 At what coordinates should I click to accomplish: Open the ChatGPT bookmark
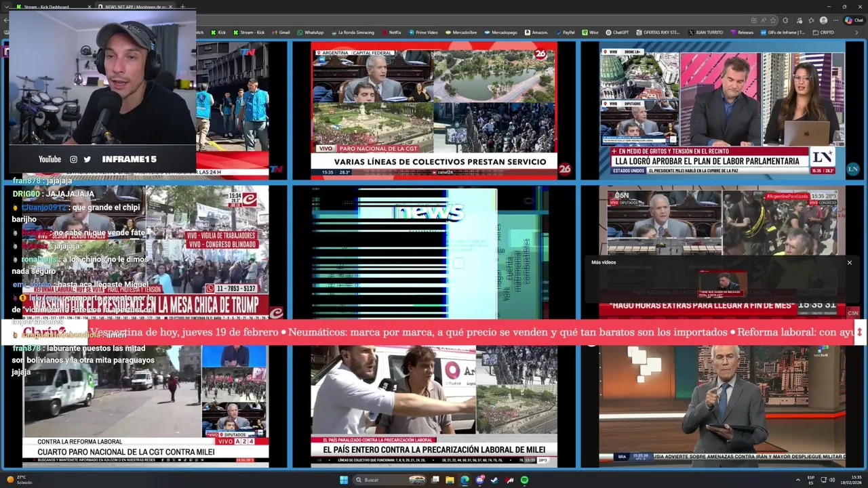coord(617,32)
